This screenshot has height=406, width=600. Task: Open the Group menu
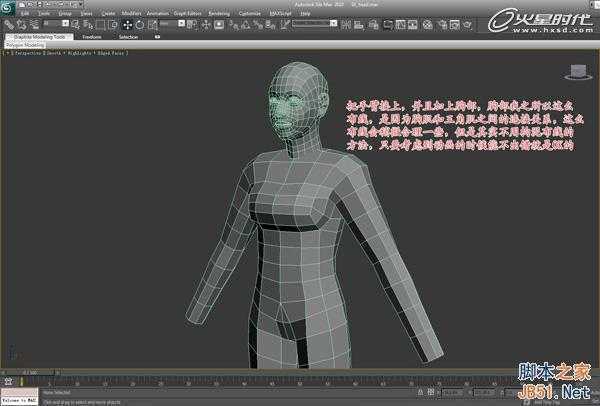pyautogui.click(x=65, y=13)
